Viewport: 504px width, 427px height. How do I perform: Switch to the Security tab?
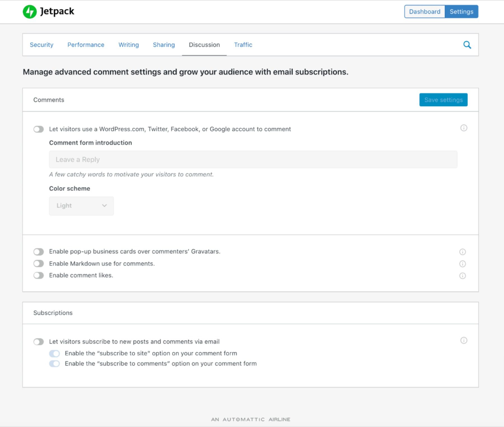tap(41, 45)
